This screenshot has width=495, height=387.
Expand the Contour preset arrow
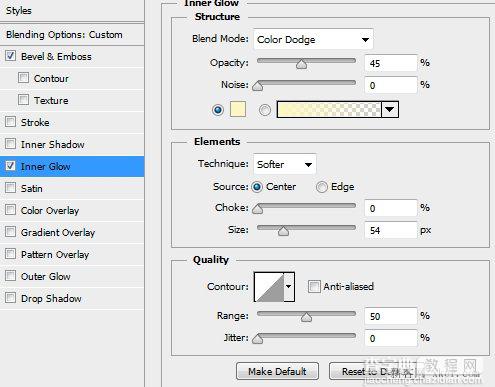click(289, 287)
